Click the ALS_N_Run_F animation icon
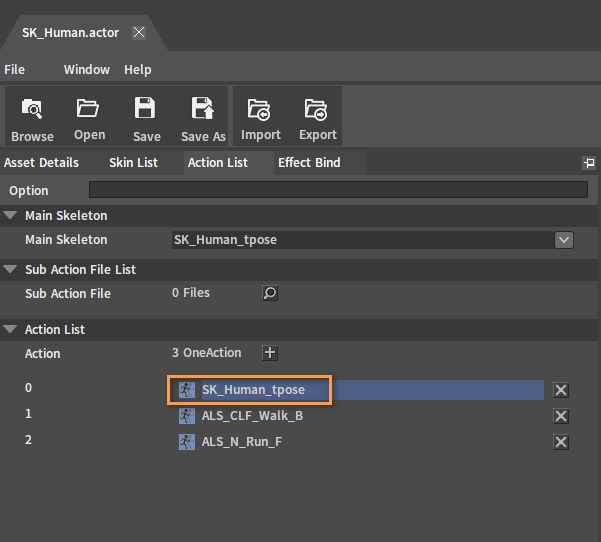The image size is (601, 542). 187,442
